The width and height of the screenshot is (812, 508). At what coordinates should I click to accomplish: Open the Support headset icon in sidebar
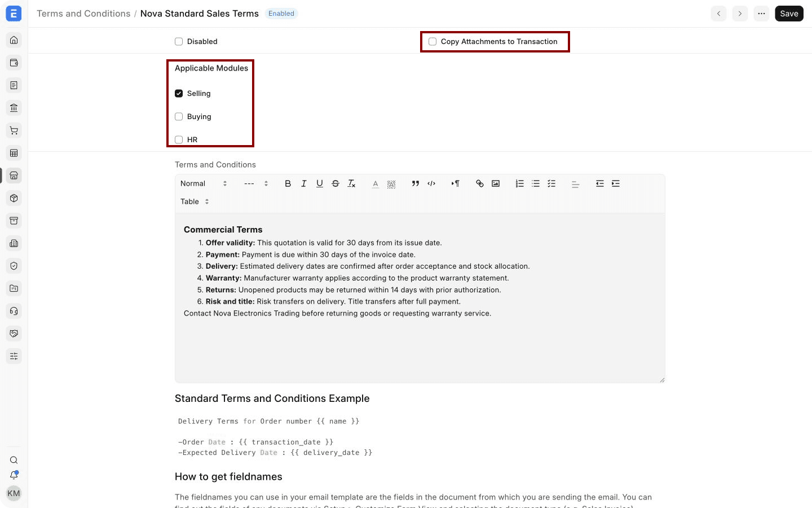click(14, 311)
